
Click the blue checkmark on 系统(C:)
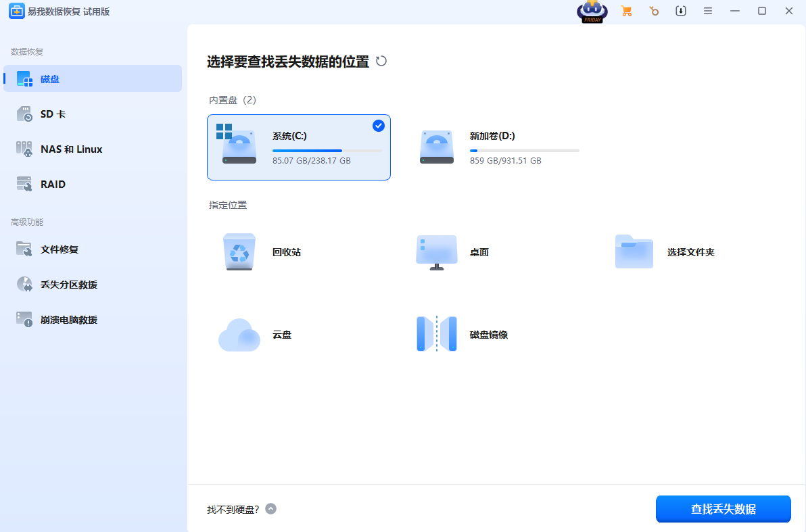pos(379,126)
